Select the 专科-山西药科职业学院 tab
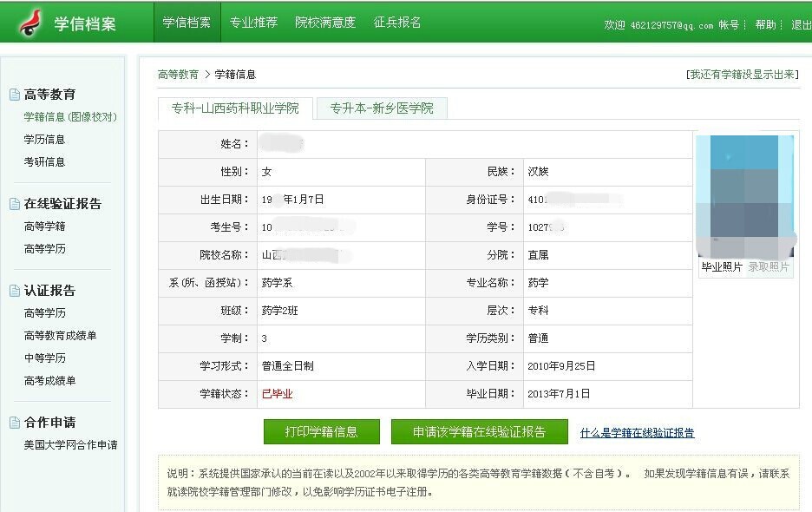This screenshot has width=812, height=512. 235,108
